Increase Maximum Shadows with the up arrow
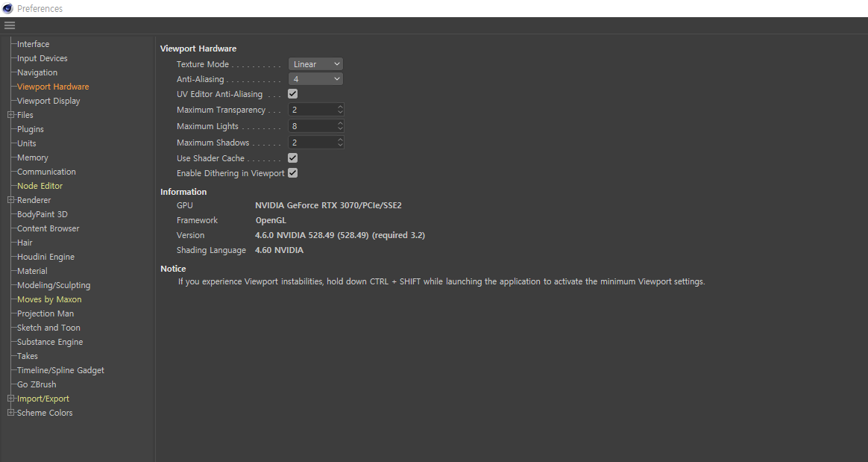Screen dimensions: 868x462 341,139
